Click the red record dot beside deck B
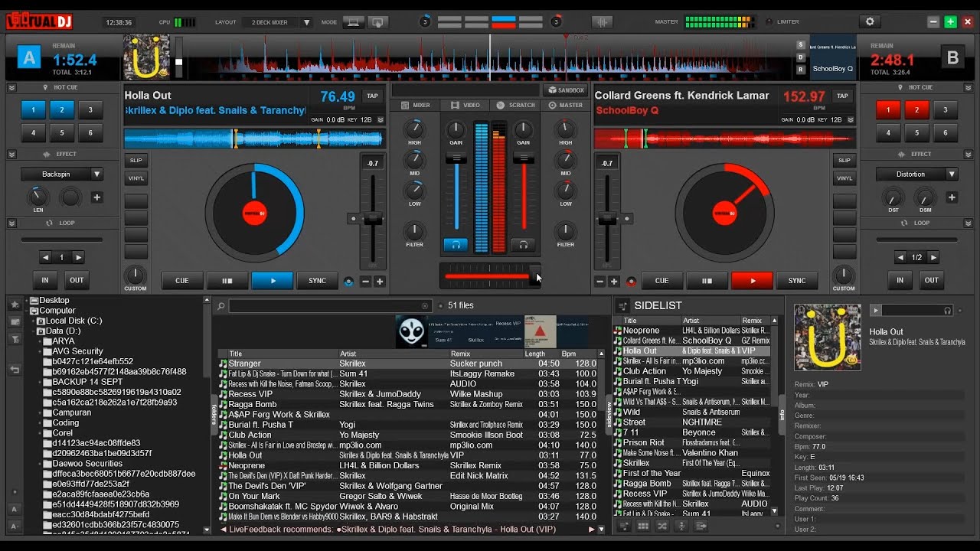 click(x=632, y=282)
